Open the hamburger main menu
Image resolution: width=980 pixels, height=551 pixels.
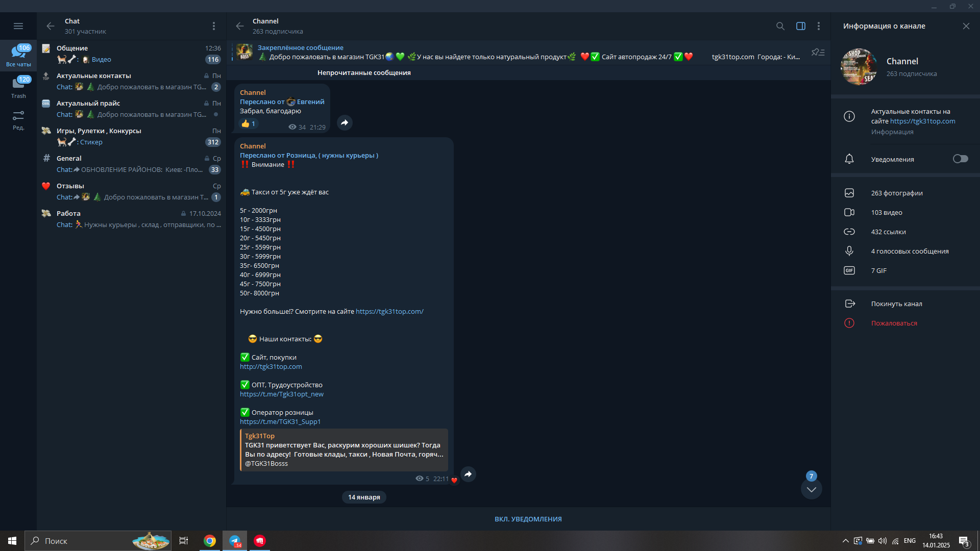(18, 26)
